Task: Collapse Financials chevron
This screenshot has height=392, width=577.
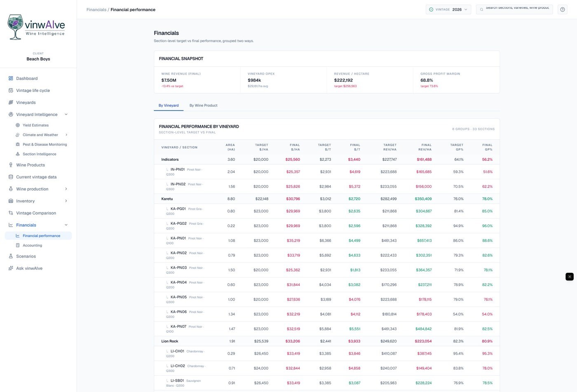Action: point(66,225)
